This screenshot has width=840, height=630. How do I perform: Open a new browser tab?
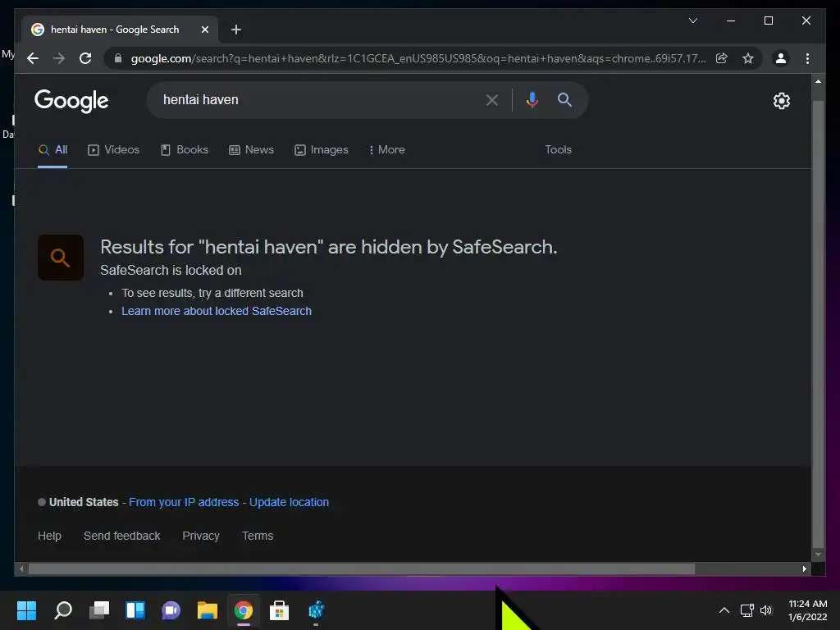[x=236, y=30]
